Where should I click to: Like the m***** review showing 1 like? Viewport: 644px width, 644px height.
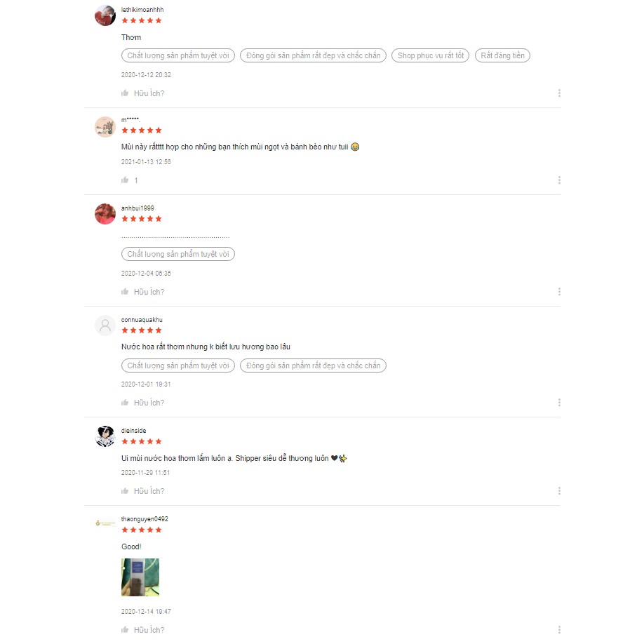click(125, 180)
